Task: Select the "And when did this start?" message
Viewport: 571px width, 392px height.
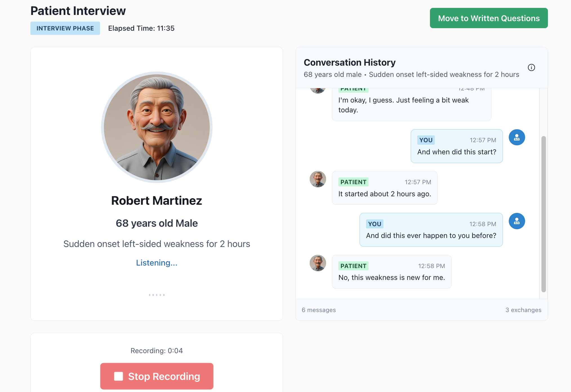Action: [457, 146]
